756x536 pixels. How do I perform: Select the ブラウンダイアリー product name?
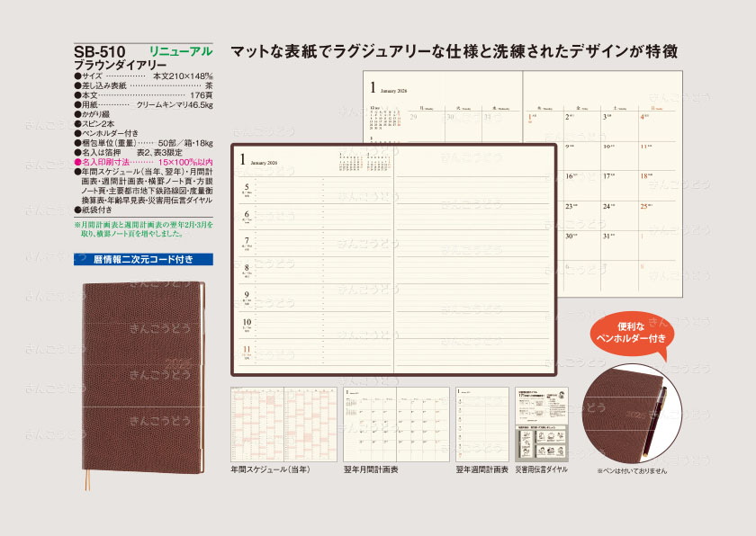pos(120,65)
